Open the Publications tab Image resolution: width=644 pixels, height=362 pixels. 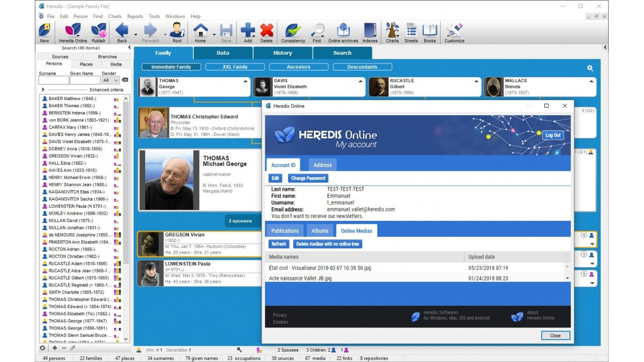coord(285,231)
